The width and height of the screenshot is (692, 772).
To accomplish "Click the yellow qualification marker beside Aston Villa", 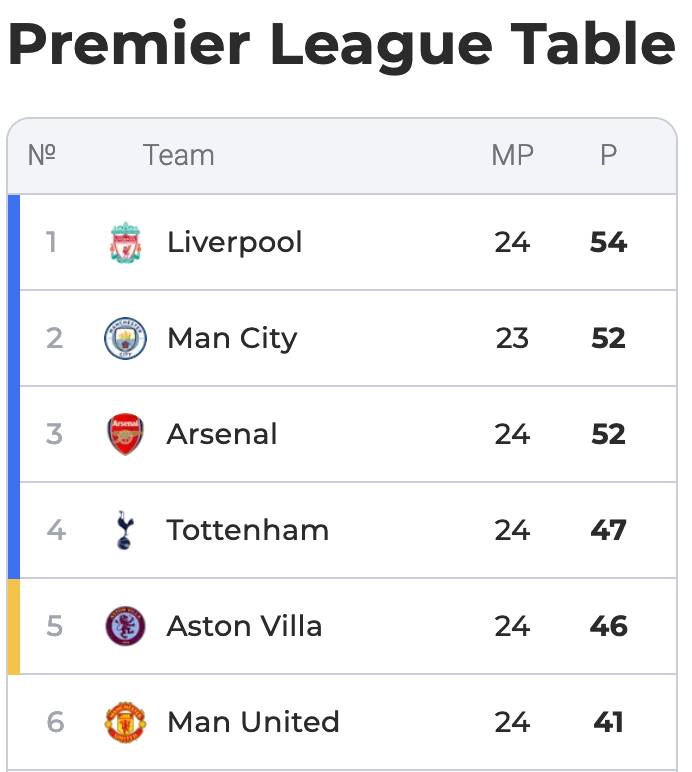I will point(14,626).
